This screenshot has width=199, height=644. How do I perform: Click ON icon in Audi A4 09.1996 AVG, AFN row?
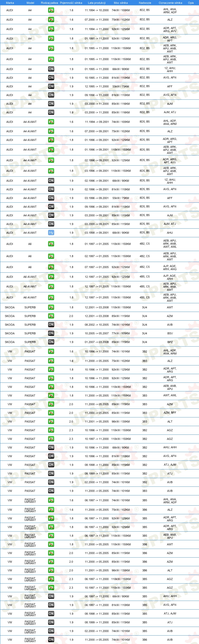pos(51,95)
